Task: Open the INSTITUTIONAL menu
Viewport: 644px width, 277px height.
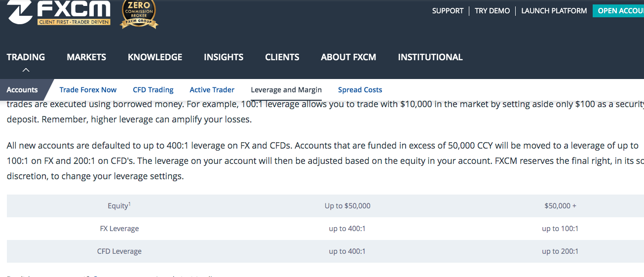Action: [x=430, y=57]
